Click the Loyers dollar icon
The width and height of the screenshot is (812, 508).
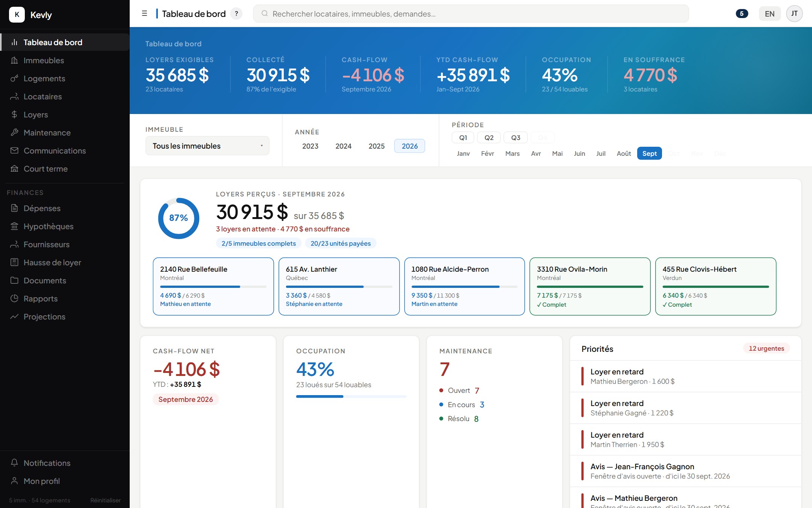(x=14, y=114)
